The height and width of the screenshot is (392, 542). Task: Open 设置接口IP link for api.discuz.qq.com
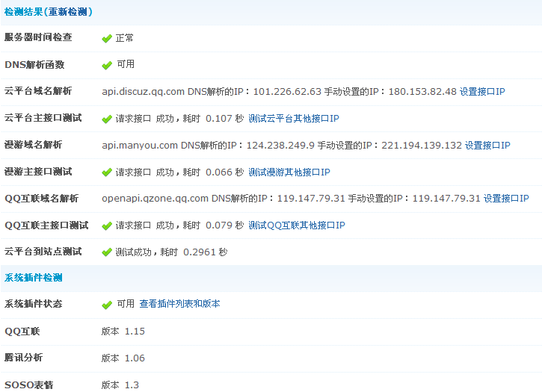click(x=482, y=92)
